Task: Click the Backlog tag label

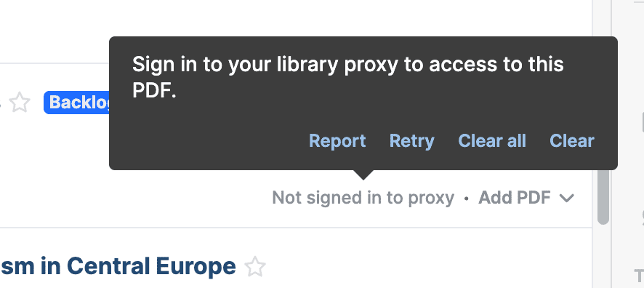Action: click(78, 103)
